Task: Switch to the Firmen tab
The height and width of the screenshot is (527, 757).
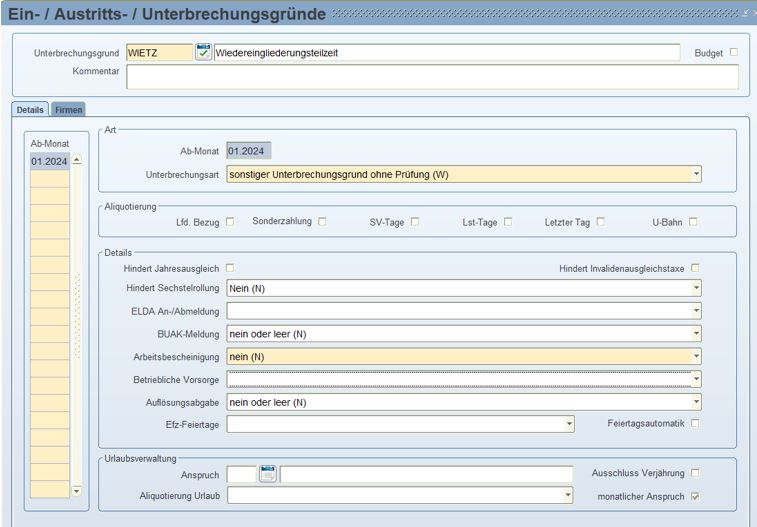Action: [x=68, y=109]
